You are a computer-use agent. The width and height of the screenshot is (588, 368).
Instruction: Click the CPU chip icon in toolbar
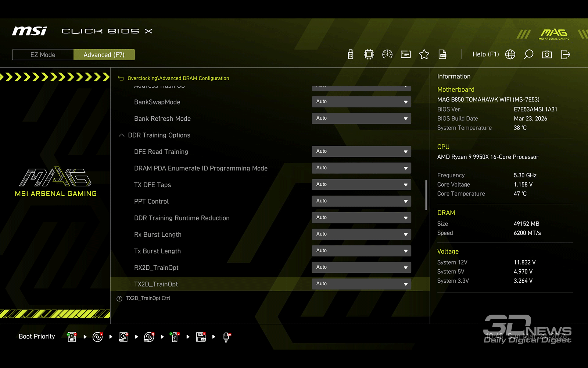pyautogui.click(x=369, y=54)
